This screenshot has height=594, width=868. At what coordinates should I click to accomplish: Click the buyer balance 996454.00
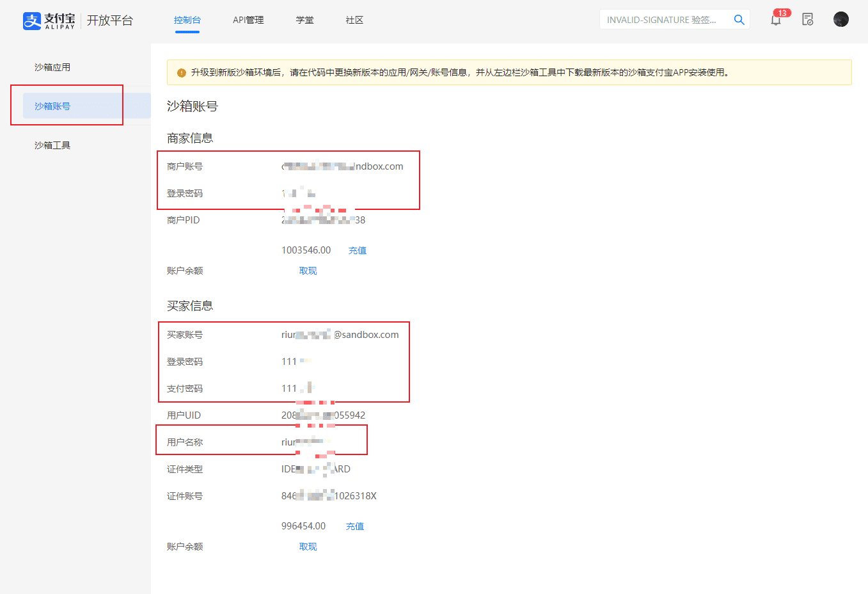click(304, 526)
